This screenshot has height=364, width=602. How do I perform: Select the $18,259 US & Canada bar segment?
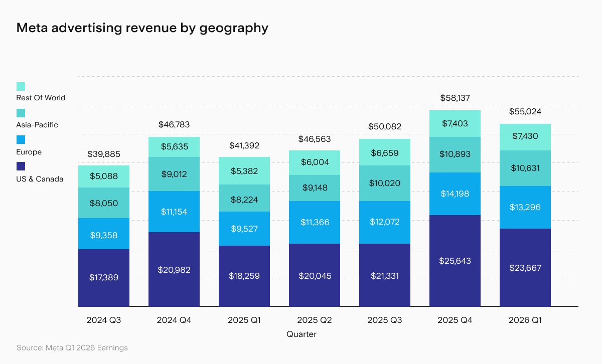click(244, 276)
